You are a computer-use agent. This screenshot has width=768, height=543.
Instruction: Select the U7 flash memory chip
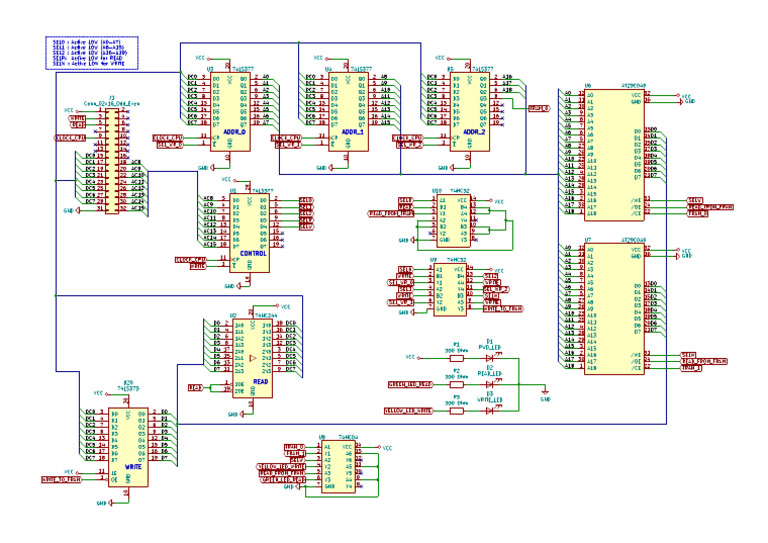(614, 309)
